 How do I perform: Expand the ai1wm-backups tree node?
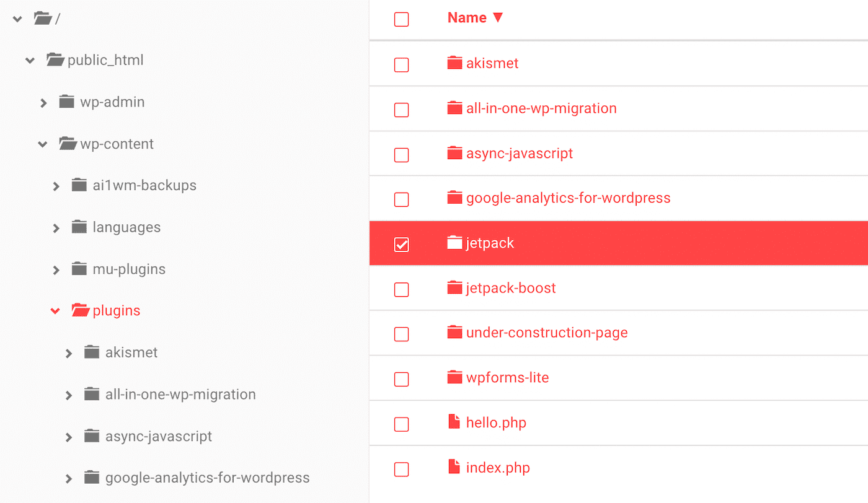tap(56, 186)
